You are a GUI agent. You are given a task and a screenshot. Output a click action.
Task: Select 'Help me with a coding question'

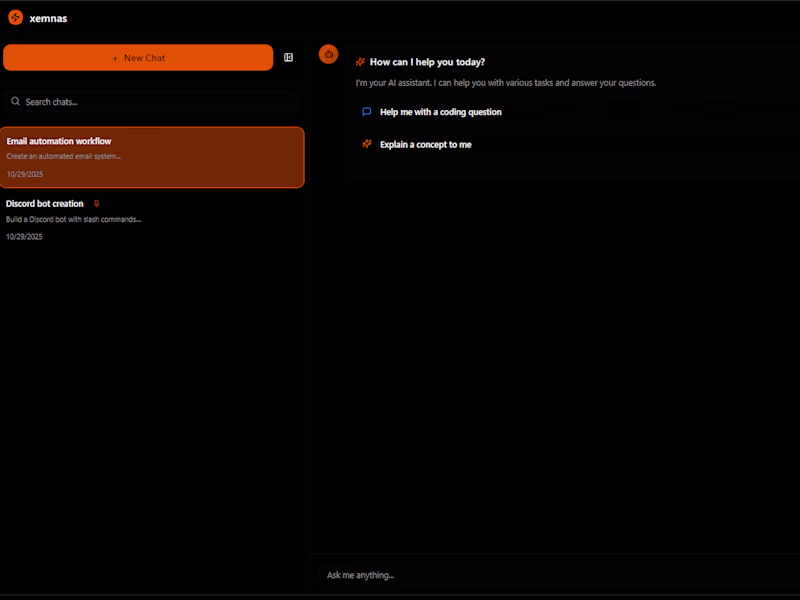click(x=577, y=112)
